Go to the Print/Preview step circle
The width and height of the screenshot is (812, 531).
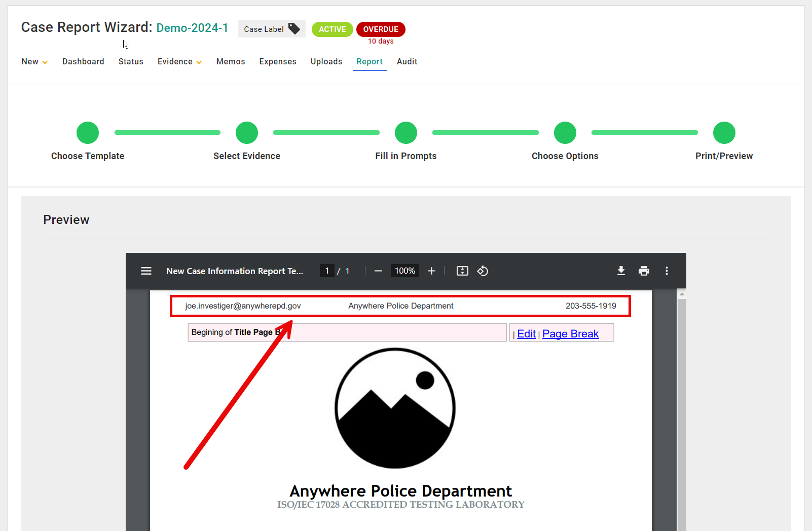point(724,133)
